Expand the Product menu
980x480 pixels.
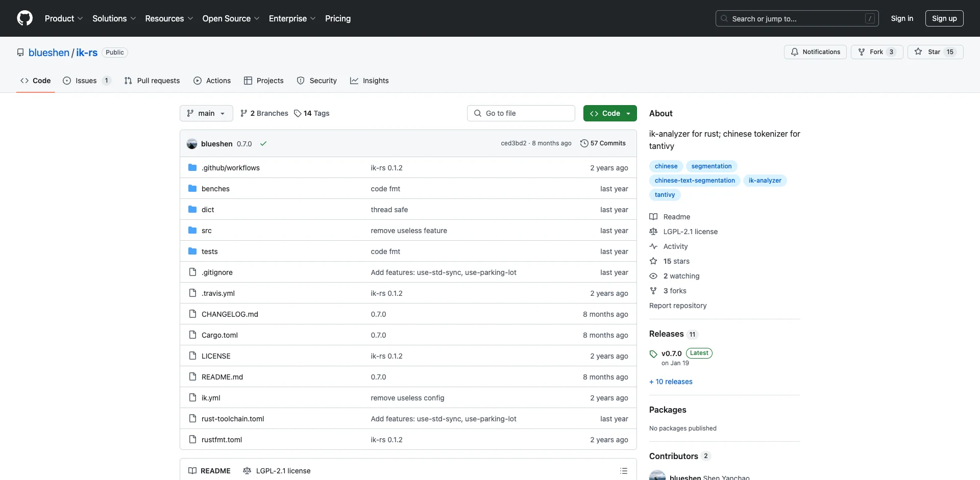[64, 18]
